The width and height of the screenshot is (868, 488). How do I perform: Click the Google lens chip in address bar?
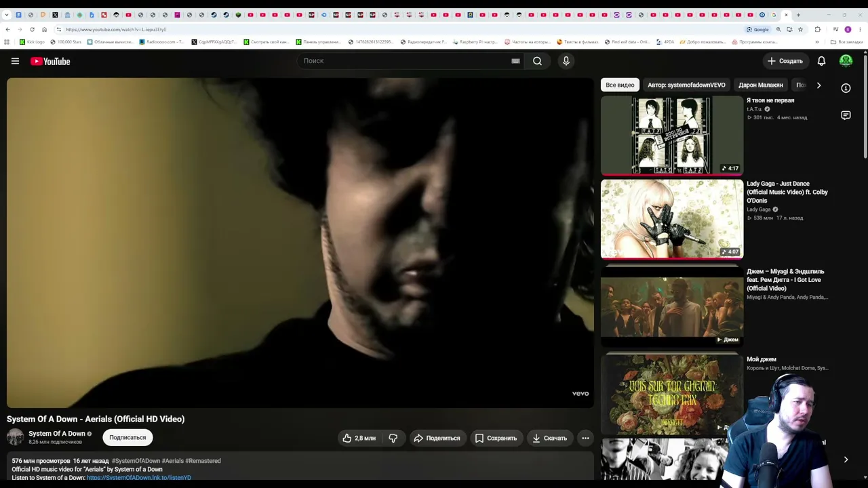[757, 29]
